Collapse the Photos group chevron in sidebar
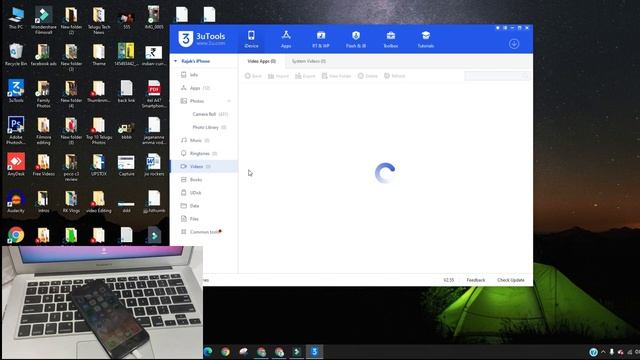Screen dimensions: 640x360 [x=229, y=101]
